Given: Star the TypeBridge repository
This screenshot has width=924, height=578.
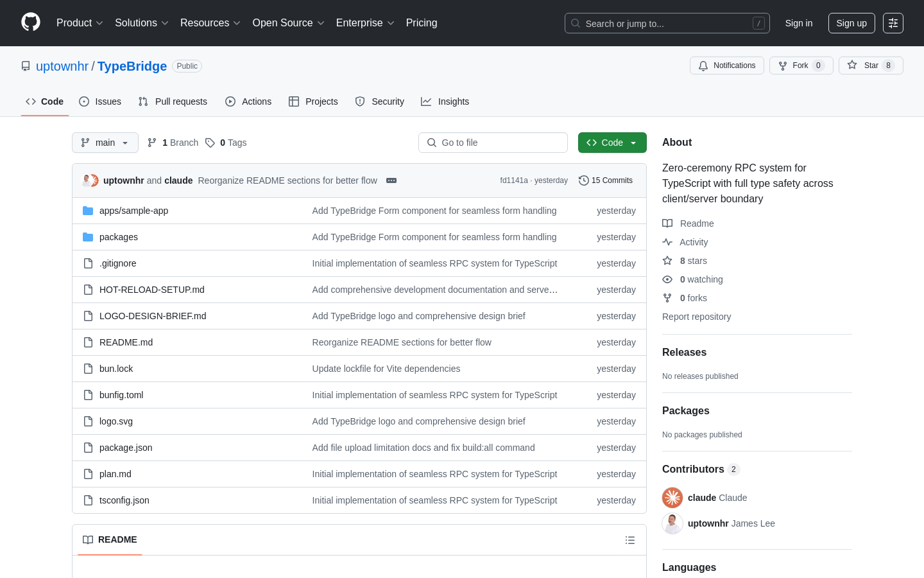Looking at the screenshot, I should coord(871,66).
